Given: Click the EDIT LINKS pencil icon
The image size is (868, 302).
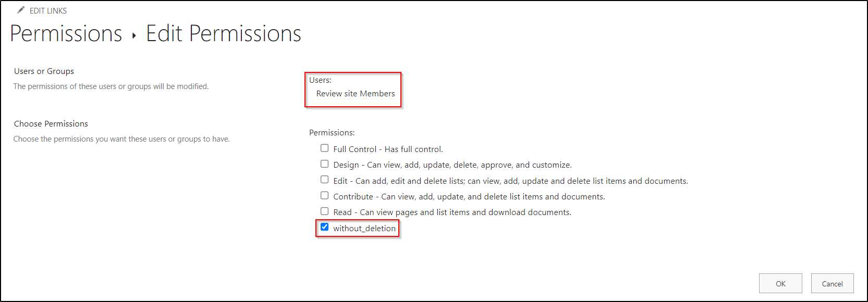Looking at the screenshot, I should coord(21,9).
